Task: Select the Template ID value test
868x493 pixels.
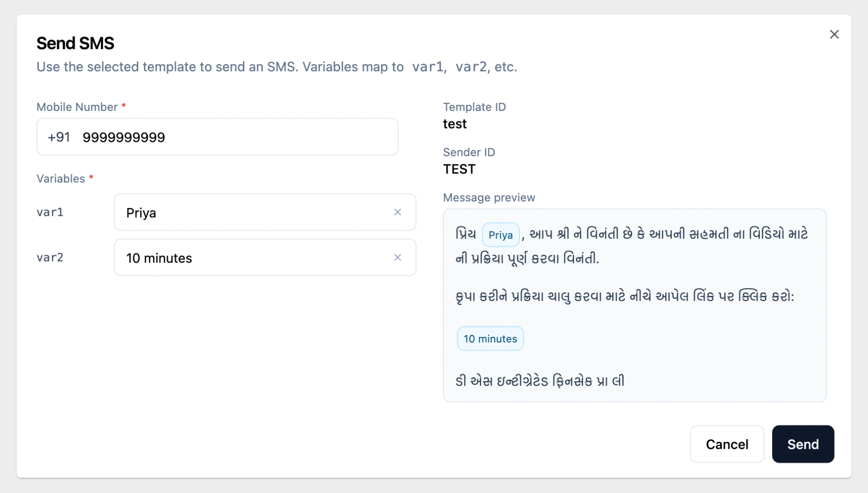Action: pos(454,124)
